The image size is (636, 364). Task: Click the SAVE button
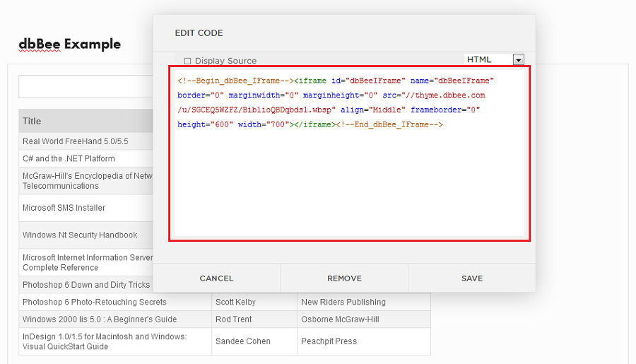coord(472,278)
